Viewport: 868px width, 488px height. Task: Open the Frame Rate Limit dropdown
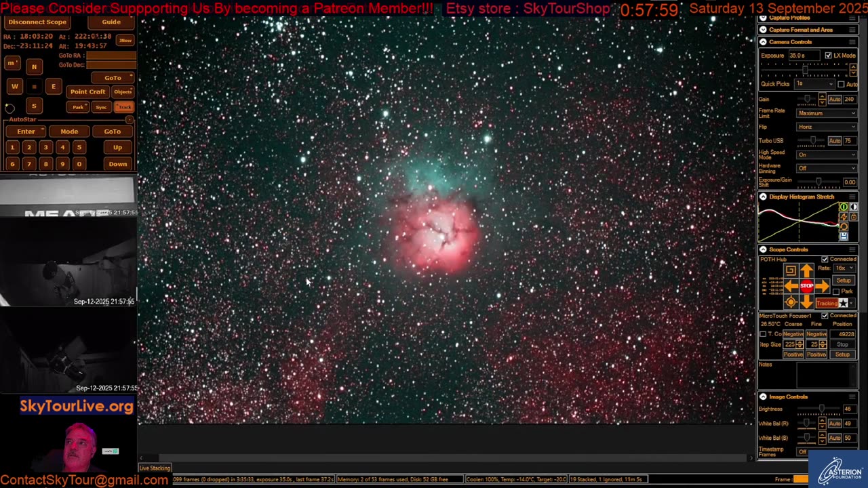(x=827, y=113)
